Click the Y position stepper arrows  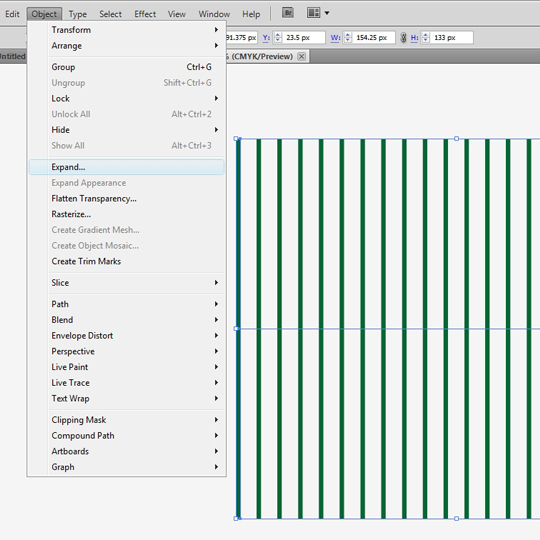[278, 38]
